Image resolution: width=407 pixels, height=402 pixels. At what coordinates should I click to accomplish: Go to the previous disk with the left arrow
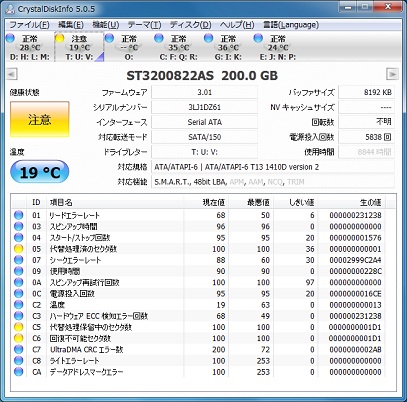tap(12, 74)
